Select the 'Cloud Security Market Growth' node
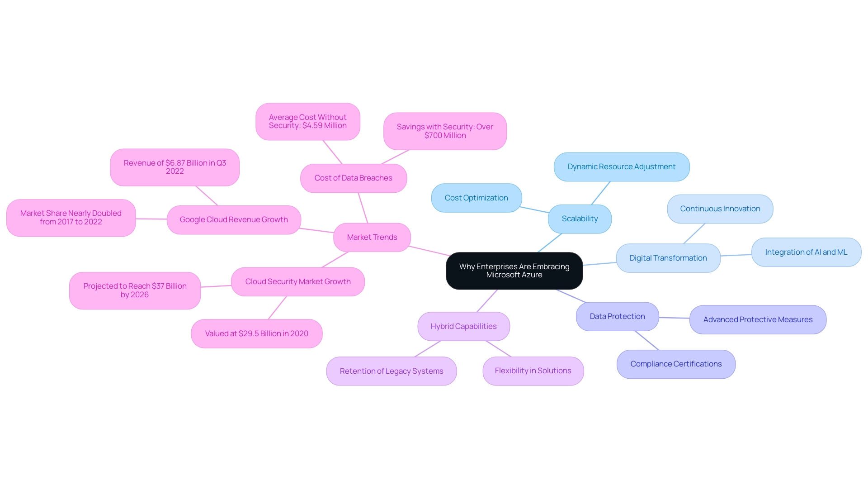This screenshot has height=490, width=868. 297,281
